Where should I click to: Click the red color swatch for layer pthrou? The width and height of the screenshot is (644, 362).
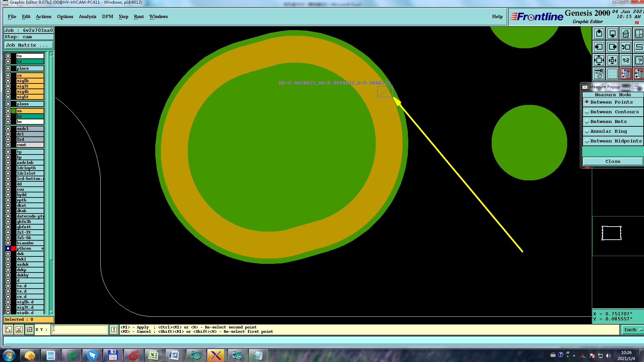pyautogui.click(x=13, y=248)
